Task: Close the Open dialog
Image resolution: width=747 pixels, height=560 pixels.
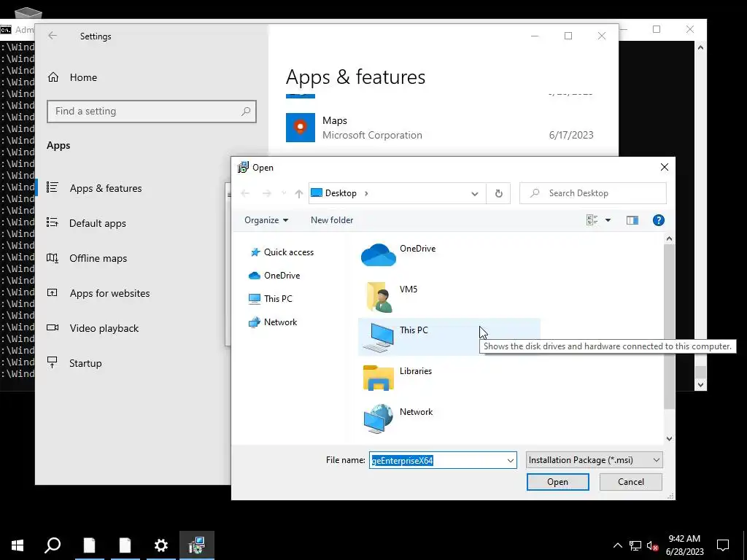Action: pos(664,167)
